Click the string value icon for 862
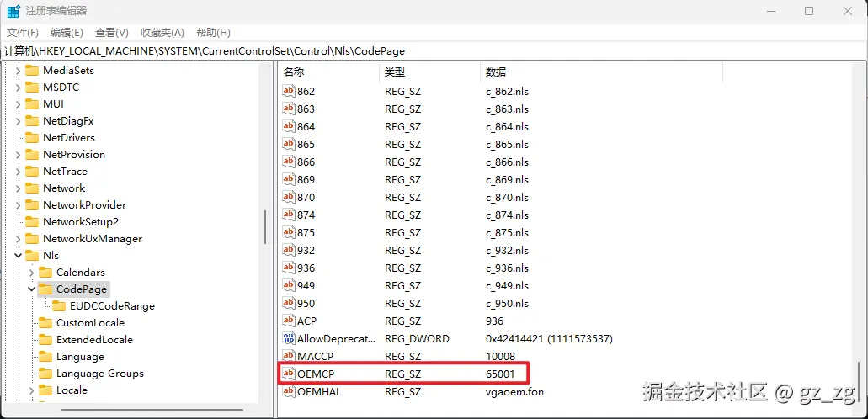This screenshot has height=419, width=868. click(x=289, y=92)
